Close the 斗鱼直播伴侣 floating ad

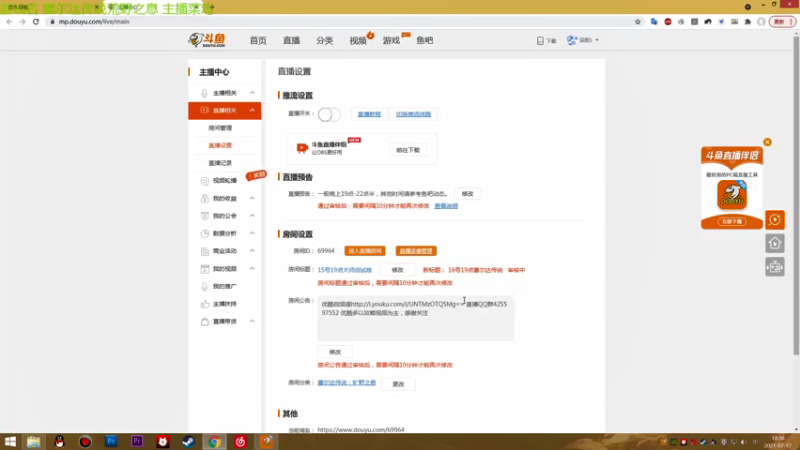pyautogui.click(x=767, y=142)
